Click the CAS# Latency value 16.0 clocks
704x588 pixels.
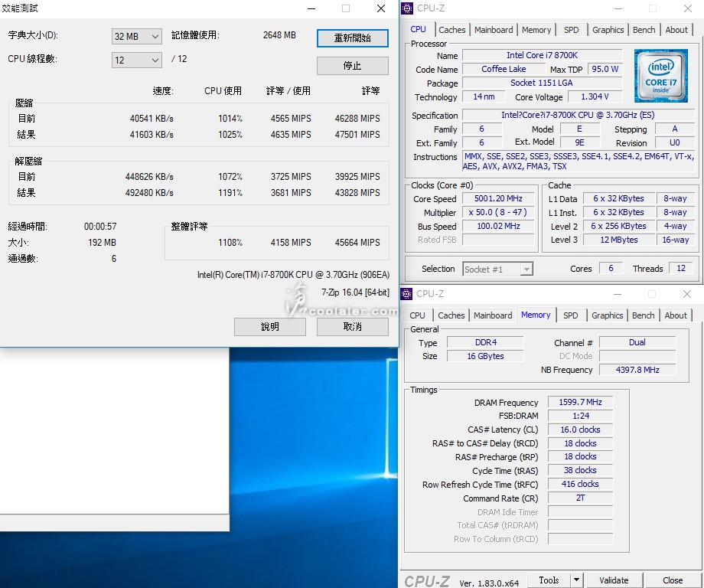(x=580, y=430)
